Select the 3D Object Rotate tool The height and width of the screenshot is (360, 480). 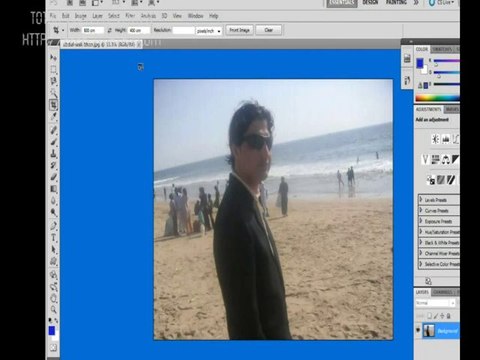click(x=53, y=275)
